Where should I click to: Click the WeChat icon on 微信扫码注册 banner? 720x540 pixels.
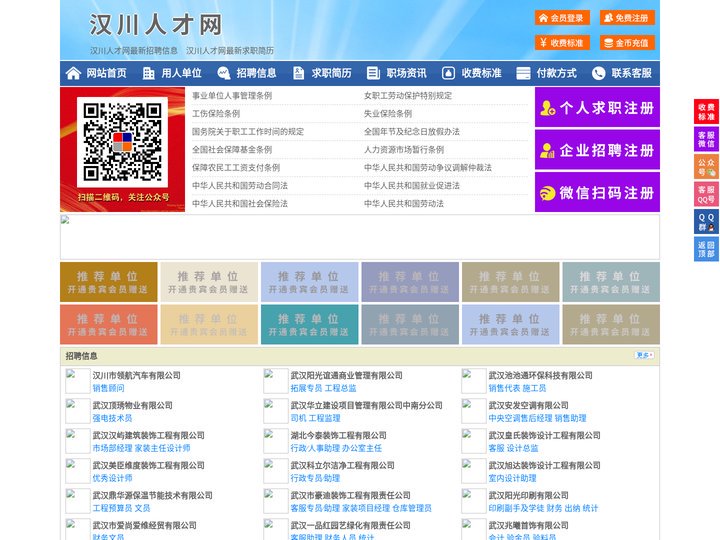547,193
